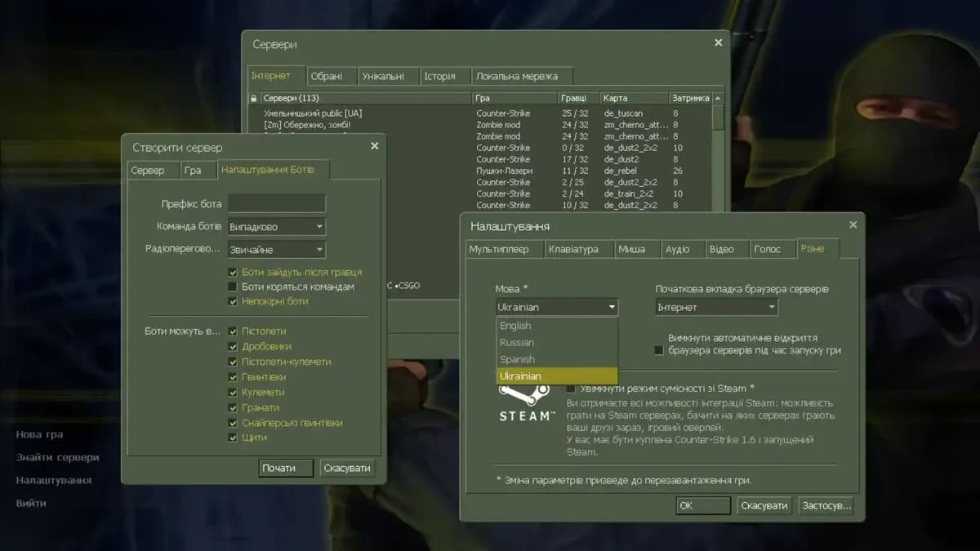This screenshot has width=980, height=551.
Task: Toggle the Гвинтівки checkbox
Action: coord(233,377)
